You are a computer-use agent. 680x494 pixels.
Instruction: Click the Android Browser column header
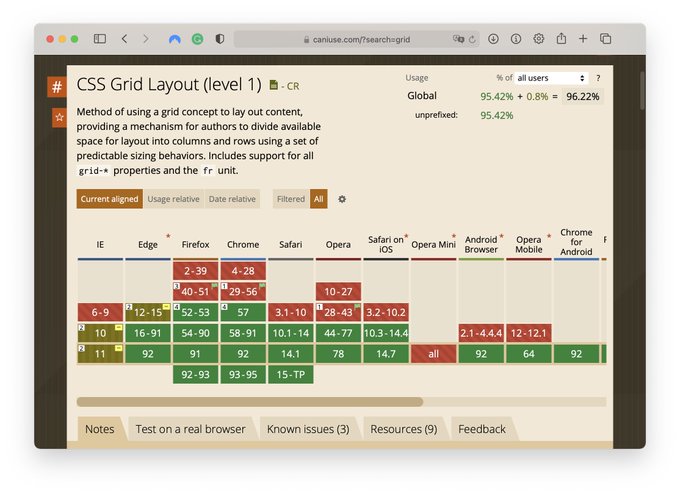[481, 244]
